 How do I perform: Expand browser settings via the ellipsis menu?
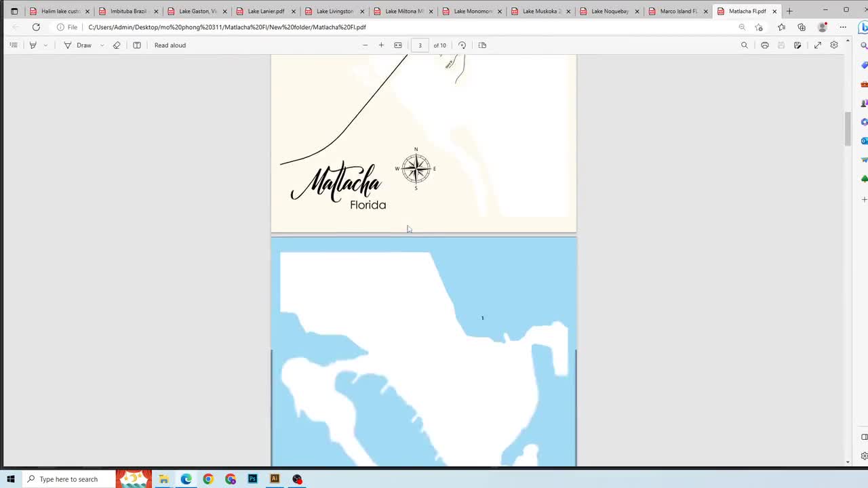pyautogui.click(x=843, y=27)
